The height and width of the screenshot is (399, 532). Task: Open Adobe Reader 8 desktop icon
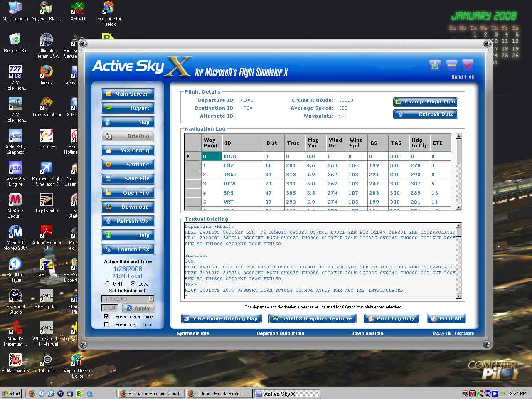[46, 232]
